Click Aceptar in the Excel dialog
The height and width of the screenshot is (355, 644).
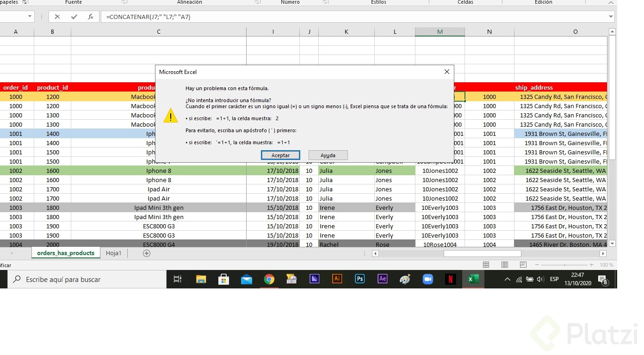pyautogui.click(x=280, y=155)
